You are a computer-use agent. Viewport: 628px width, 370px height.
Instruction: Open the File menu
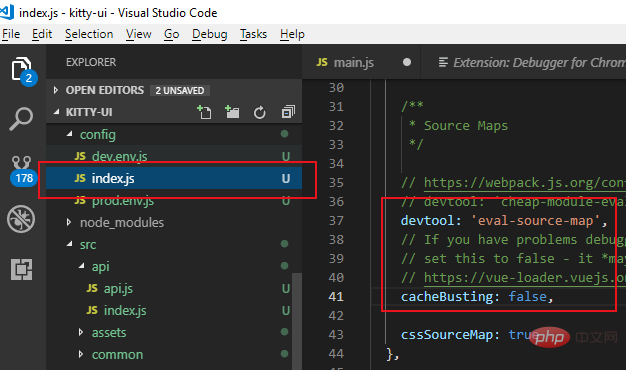tap(11, 34)
